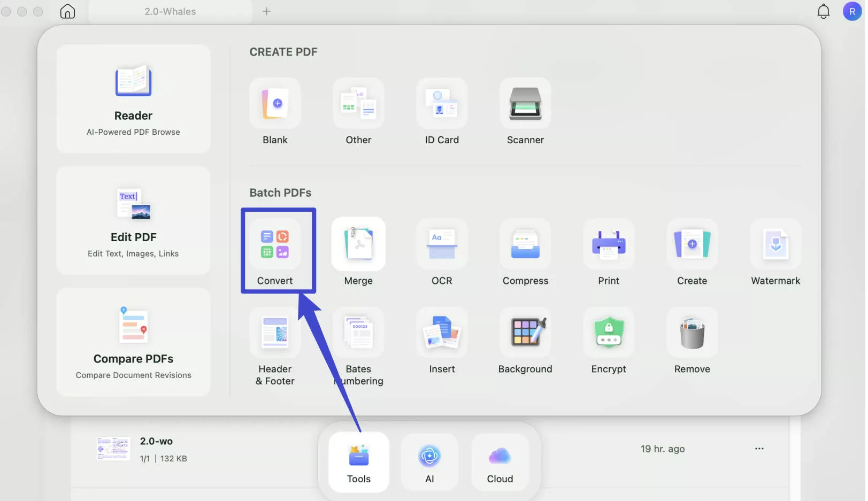Open the Compare PDFs card
The image size is (868, 501).
tap(133, 342)
